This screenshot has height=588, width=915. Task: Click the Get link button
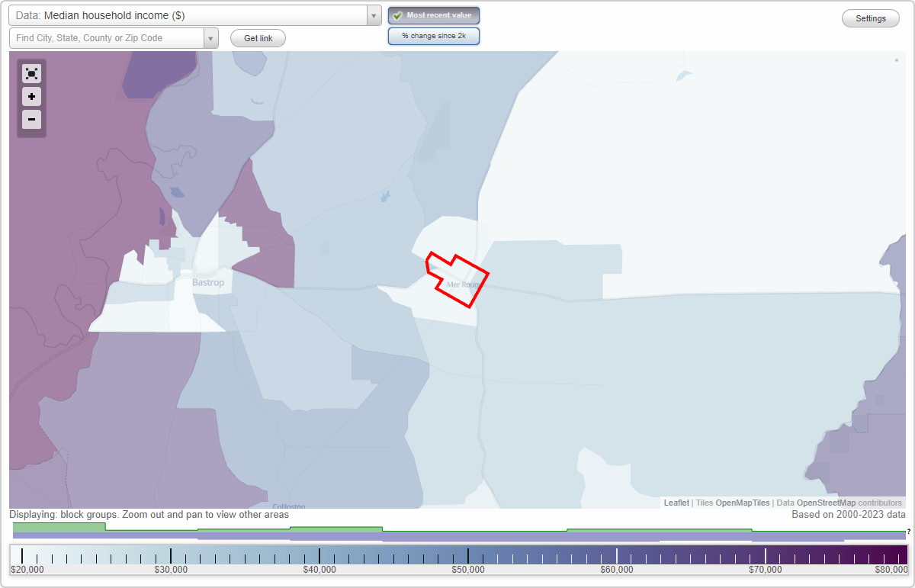point(257,37)
